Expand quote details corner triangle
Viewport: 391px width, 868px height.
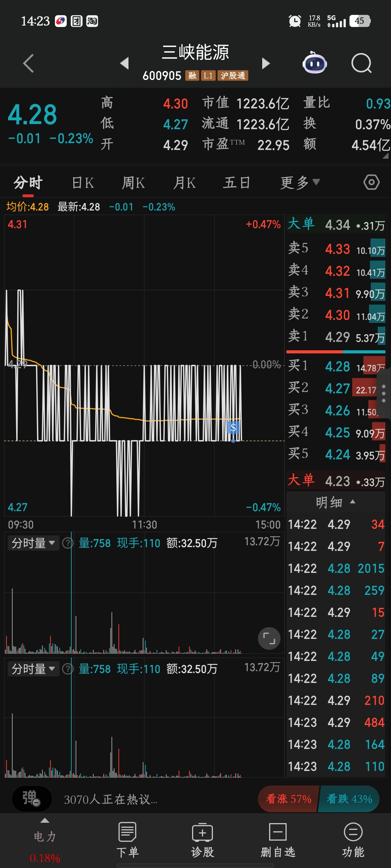click(x=385, y=156)
